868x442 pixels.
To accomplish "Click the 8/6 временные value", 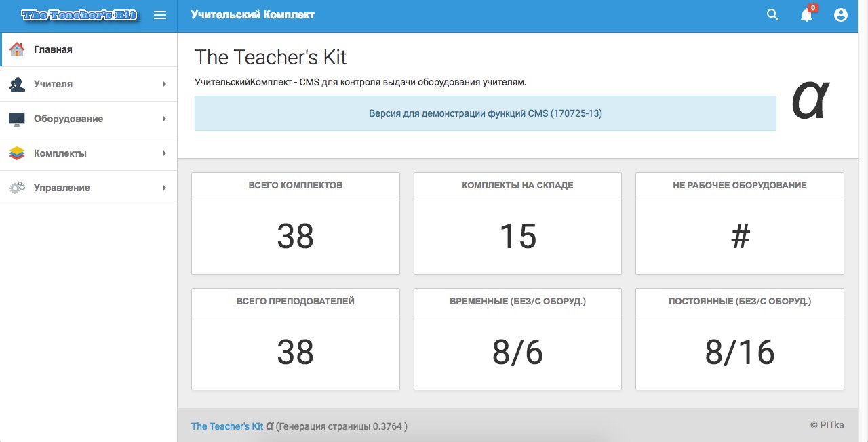I will (x=518, y=353).
